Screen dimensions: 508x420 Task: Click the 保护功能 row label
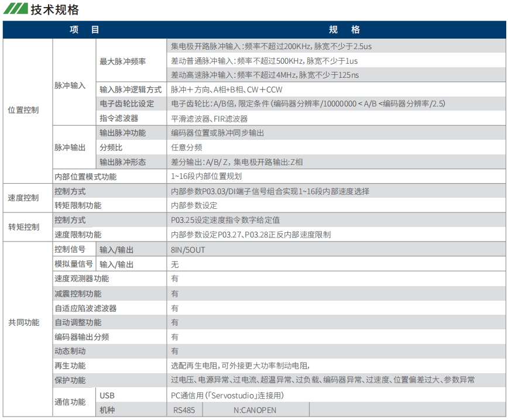[x=70, y=380]
